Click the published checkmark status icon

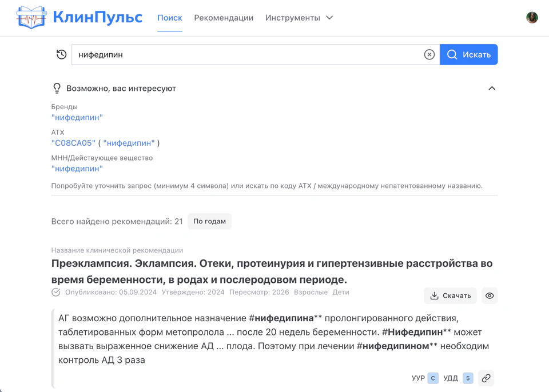55,292
